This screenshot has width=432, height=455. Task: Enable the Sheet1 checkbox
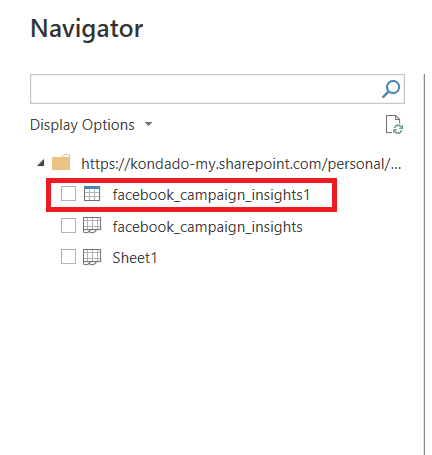click(68, 257)
